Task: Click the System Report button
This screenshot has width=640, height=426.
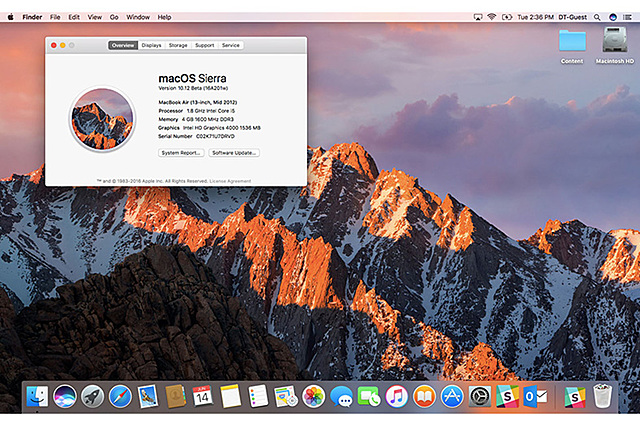Action: pos(181,153)
